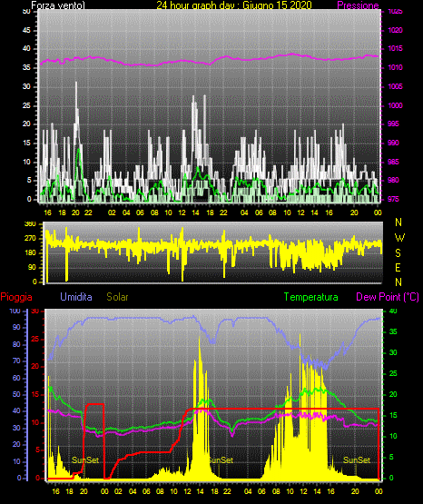Select the "24 hour graph day : Giugno 15 2020" heading
This screenshot has width=423, height=504.
point(234,5)
